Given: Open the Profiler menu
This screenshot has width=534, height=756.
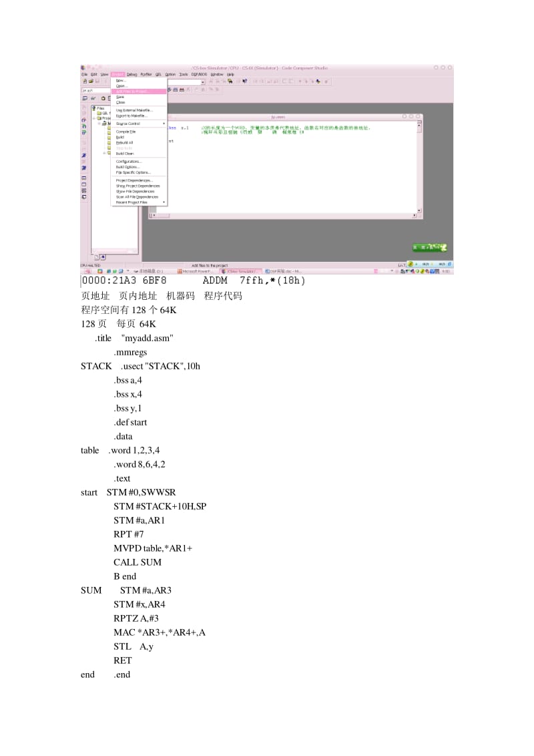Looking at the screenshot, I should (146, 74).
